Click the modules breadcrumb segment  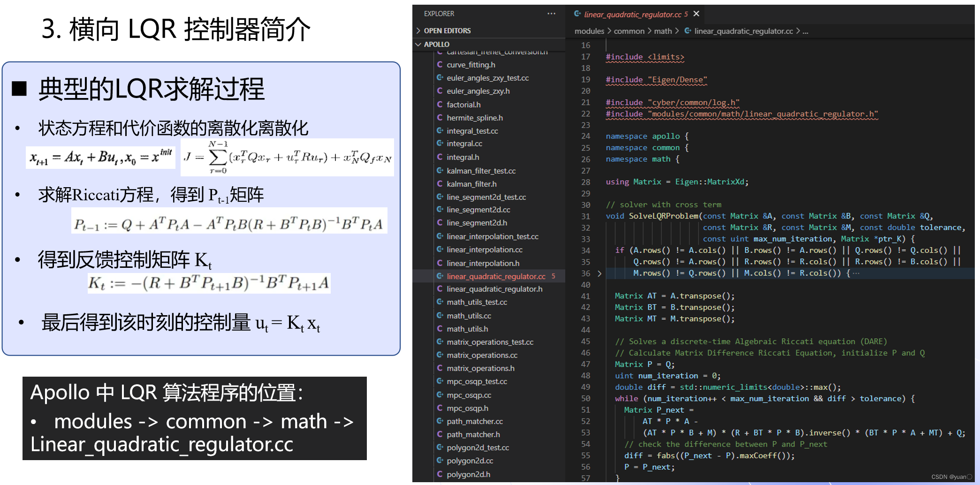point(589,31)
